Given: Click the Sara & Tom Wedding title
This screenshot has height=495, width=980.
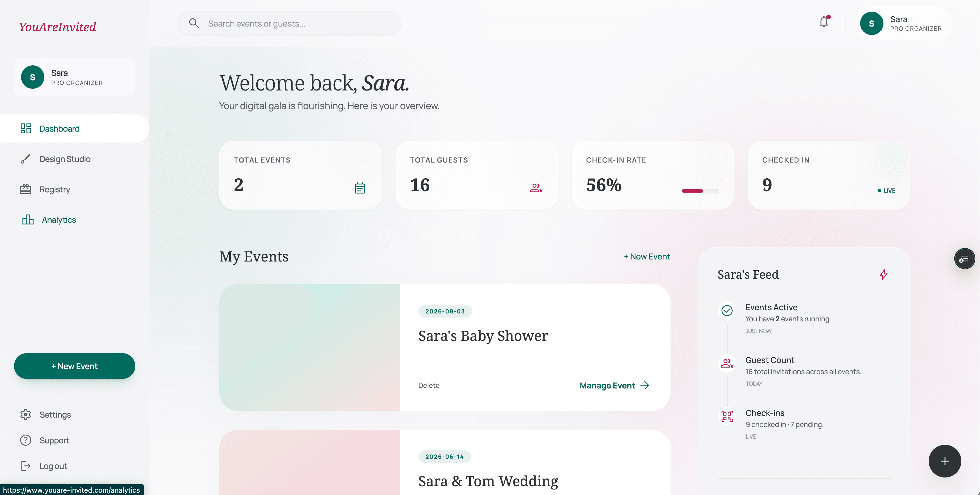Looking at the screenshot, I should click(488, 481).
